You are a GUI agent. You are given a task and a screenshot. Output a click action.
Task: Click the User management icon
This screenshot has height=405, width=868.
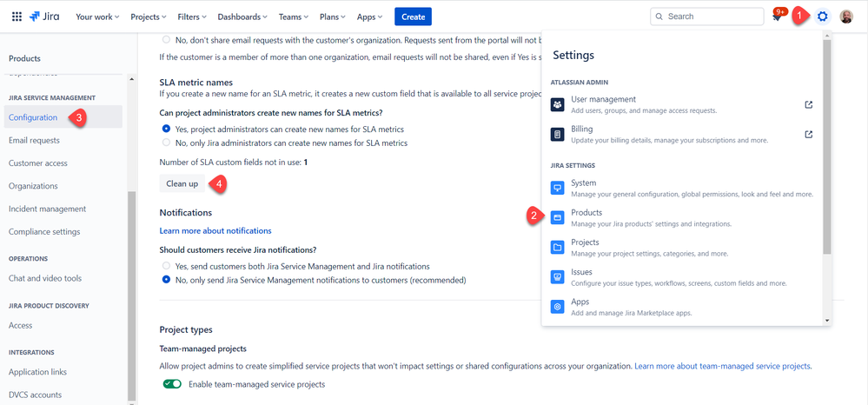[x=558, y=104]
